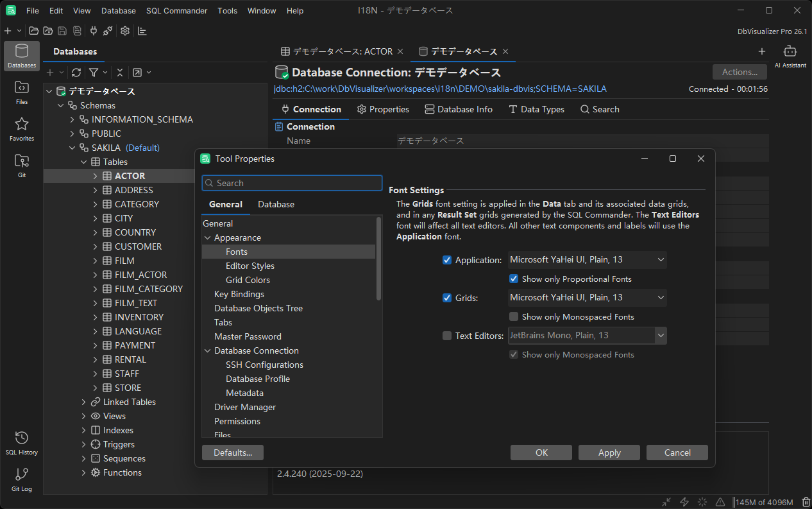Viewport: 812px width, 509px height.
Task: Open the Application font dropdown
Action: click(x=587, y=260)
